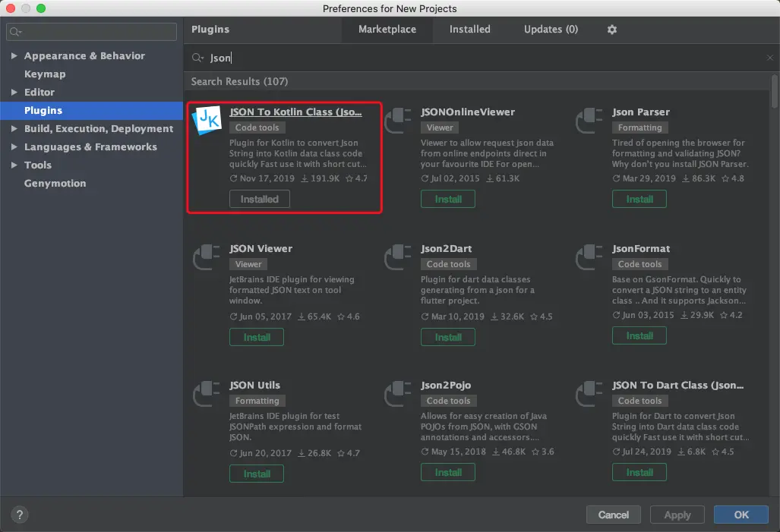
Task: Click the Apply button
Action: click(677, 515)
